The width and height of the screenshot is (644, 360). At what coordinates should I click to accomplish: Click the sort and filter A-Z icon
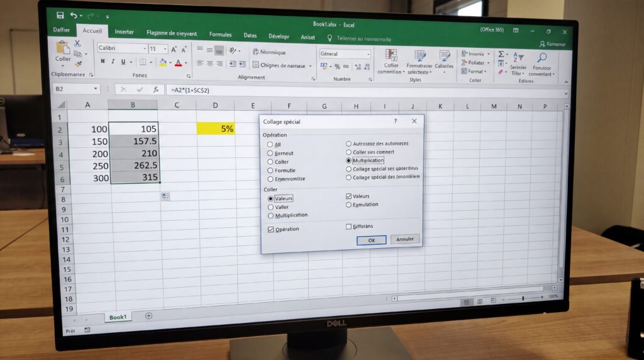click(x=518, y=57)
